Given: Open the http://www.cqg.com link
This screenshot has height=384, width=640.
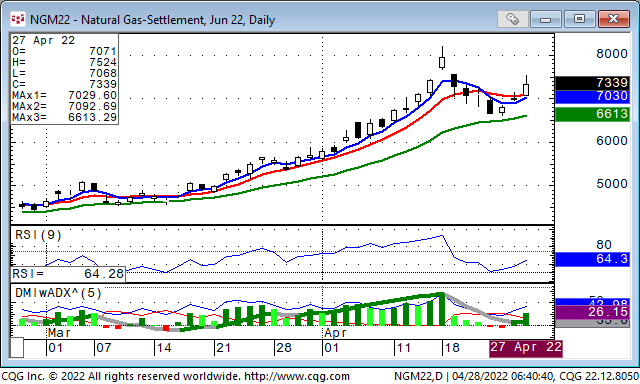Looking at the screenshot, I should pyautogui.click(x=296, y=376).
